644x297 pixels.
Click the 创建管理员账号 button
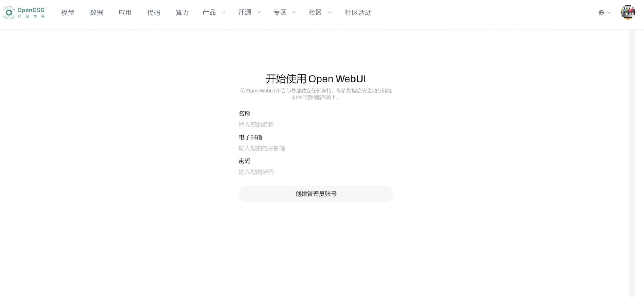pos(316,194)
